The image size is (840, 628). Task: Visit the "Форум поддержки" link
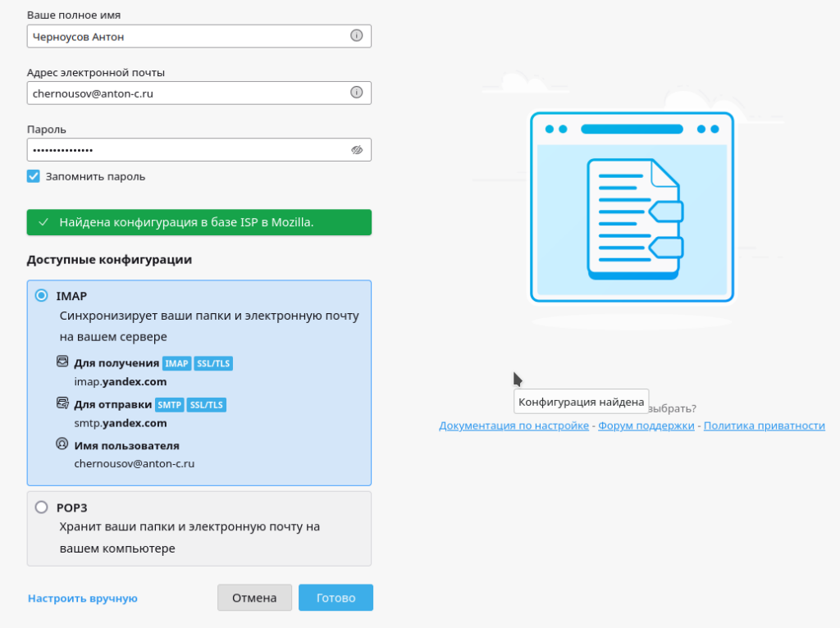pyautogui.click(x=646, y=425)
